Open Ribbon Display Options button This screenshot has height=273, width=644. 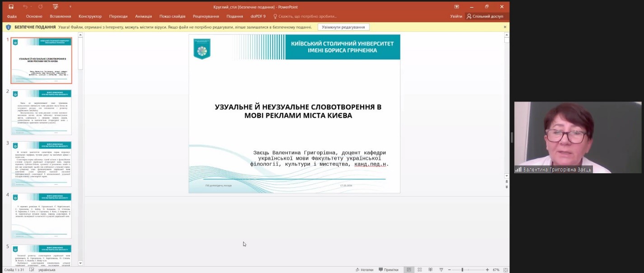tap(456, 7)
